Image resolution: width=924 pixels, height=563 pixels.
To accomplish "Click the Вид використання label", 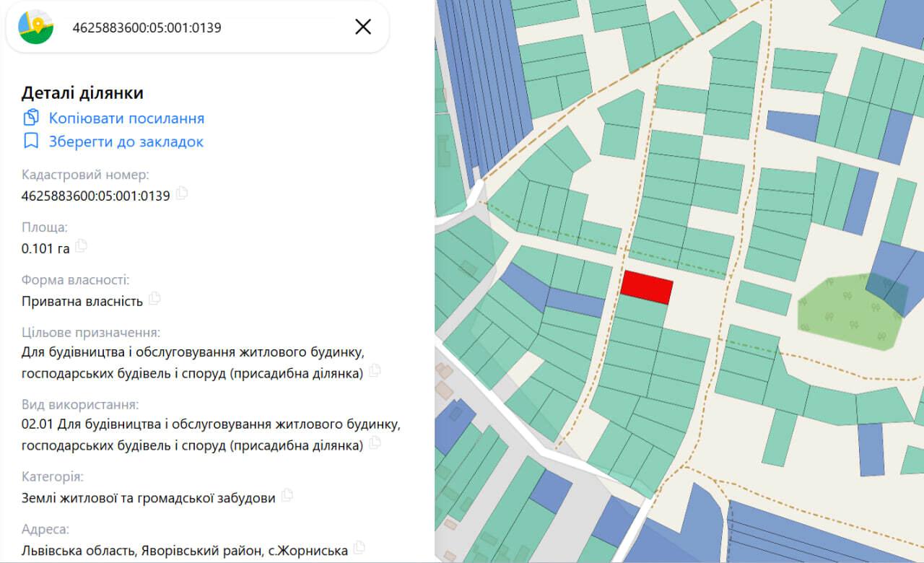I will [80, 404].
